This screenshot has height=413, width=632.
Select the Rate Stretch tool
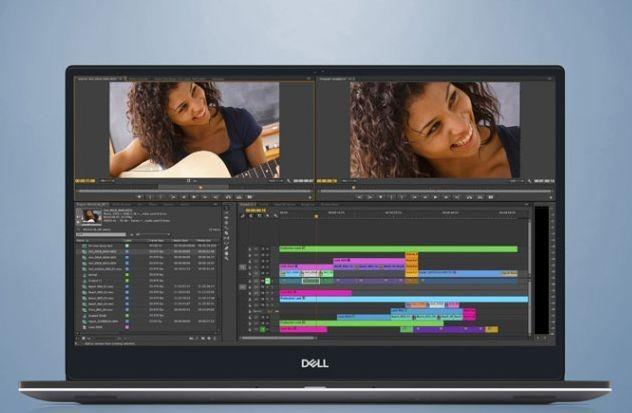[x=227, y=228]
